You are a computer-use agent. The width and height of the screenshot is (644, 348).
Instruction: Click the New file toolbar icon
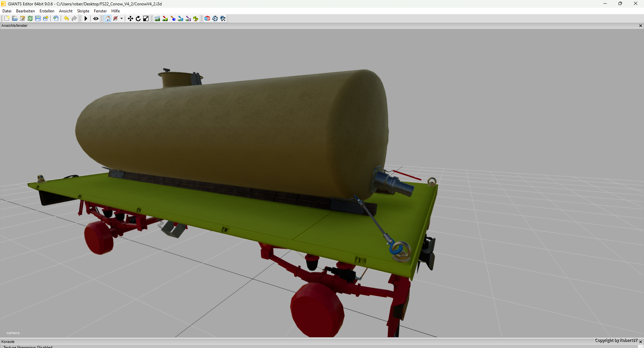click(x=7, y=18)
